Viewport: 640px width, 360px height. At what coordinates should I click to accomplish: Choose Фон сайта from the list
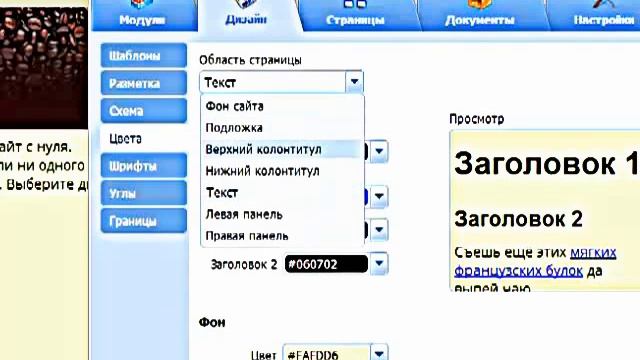(x=282, y=107)
